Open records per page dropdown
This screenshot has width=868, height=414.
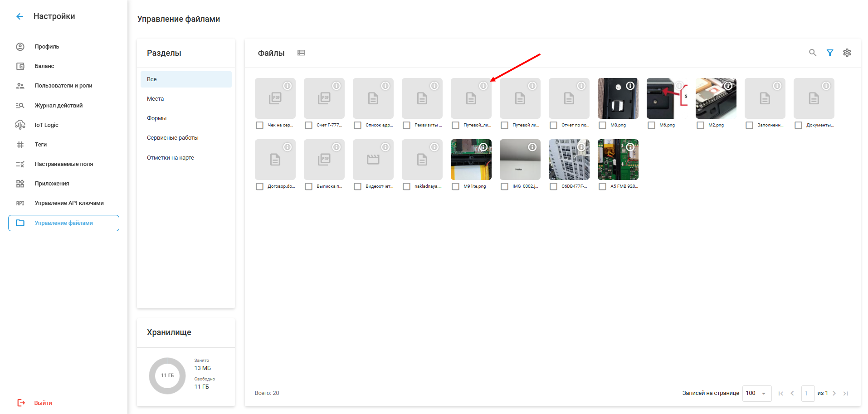point(756,393)
